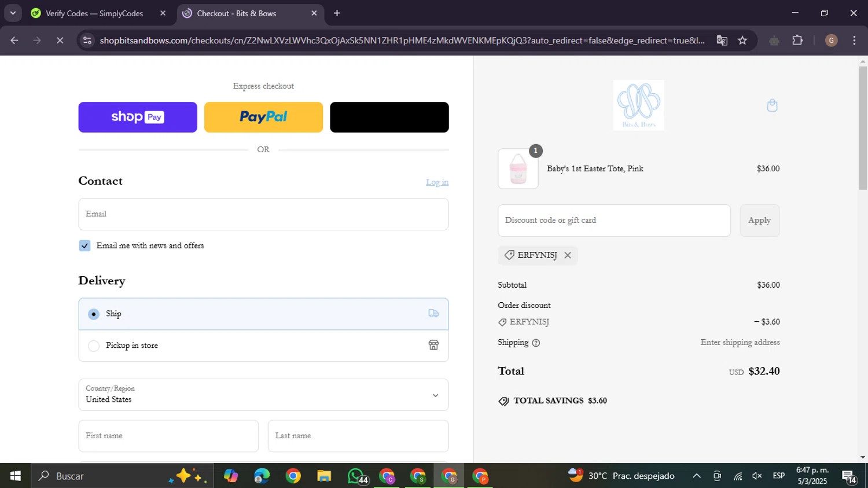Image resolution: width=868 pixels, height=488 pixels.
Task: Click the Total price $32.40
Action: tap(764, 372)
